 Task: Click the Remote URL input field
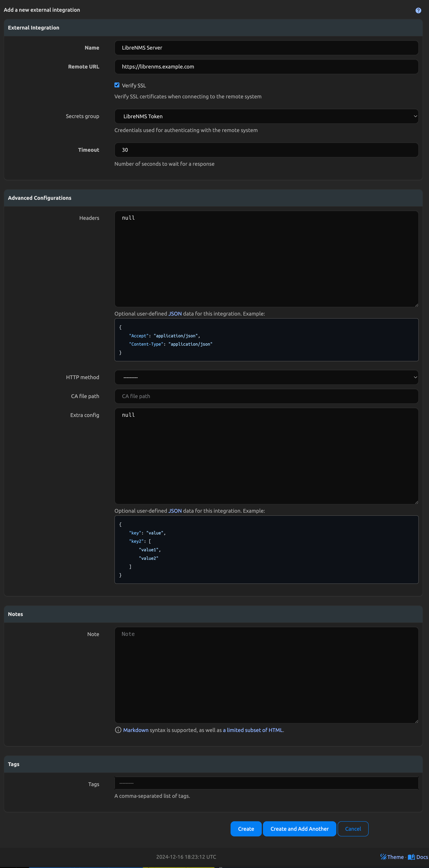(x=266, y=66)
